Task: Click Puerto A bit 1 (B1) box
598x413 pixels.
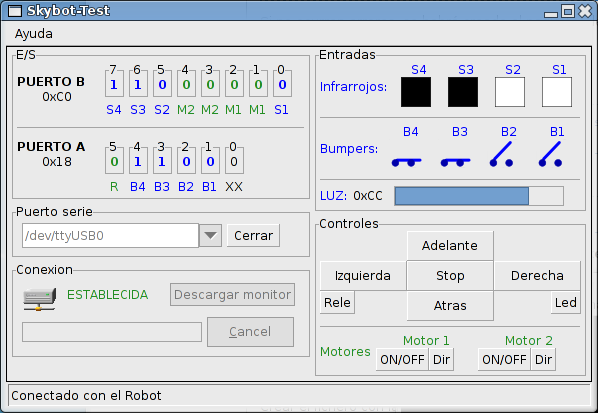Action: pos(210,160)
